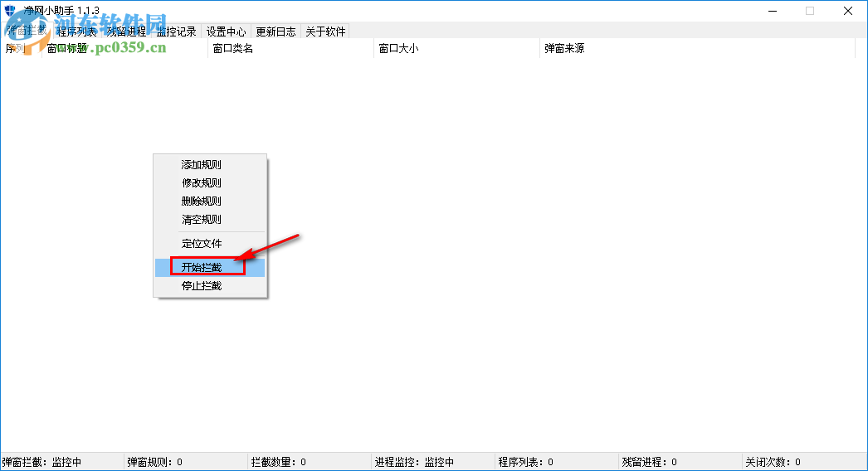868x471 pixels.
Task: Select 停止拦截 in the context menu
Action: pos(210,285)
